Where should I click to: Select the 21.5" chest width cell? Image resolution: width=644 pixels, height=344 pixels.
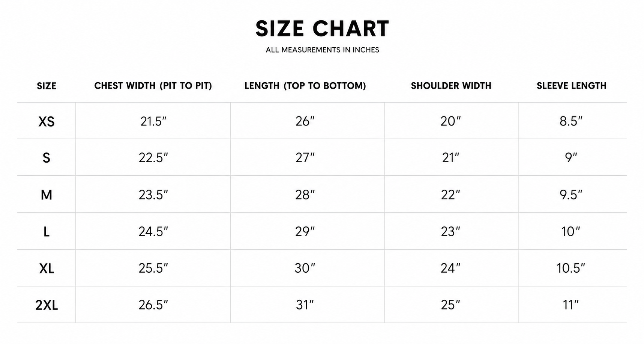pos(153,121)
